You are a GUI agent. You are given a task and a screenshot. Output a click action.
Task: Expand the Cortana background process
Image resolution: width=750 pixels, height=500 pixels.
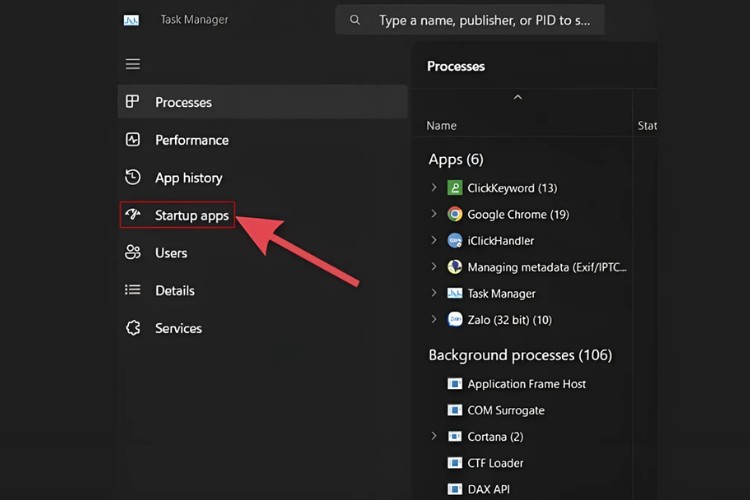434,437
